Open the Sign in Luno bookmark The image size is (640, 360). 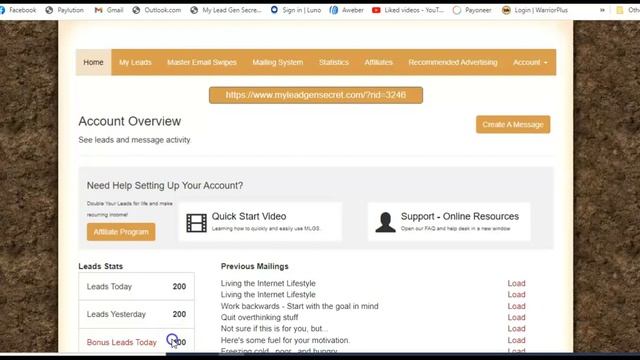296,10
